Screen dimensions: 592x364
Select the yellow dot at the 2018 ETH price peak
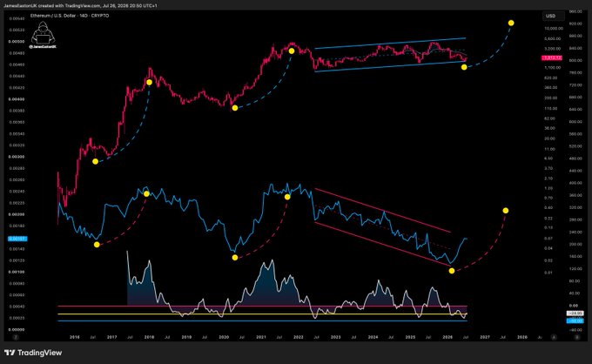point(149,83)
